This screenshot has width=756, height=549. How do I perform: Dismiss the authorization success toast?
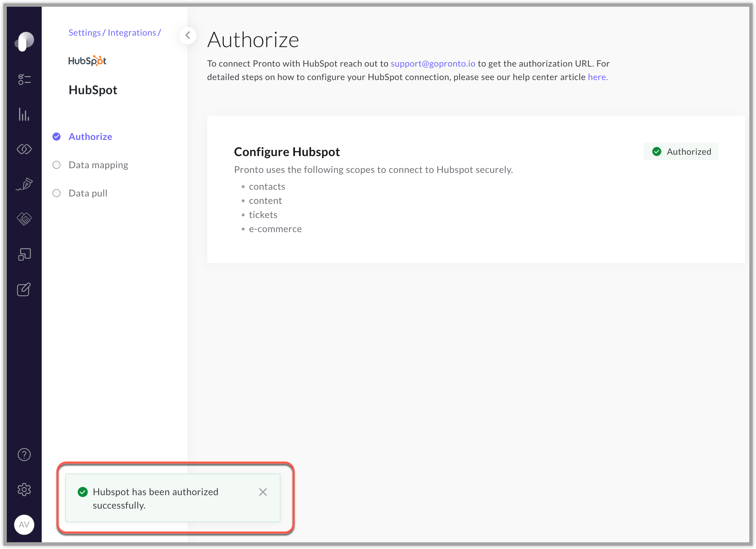tap(263, 492)
